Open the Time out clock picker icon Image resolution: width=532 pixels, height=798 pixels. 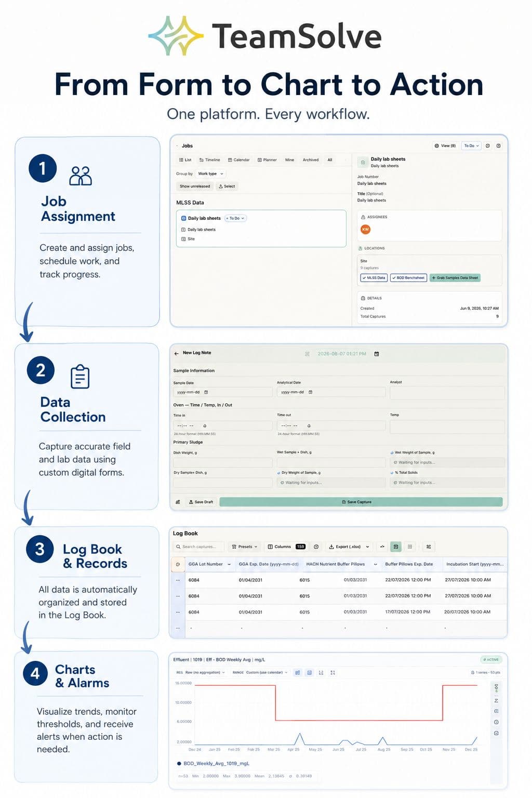309,425
